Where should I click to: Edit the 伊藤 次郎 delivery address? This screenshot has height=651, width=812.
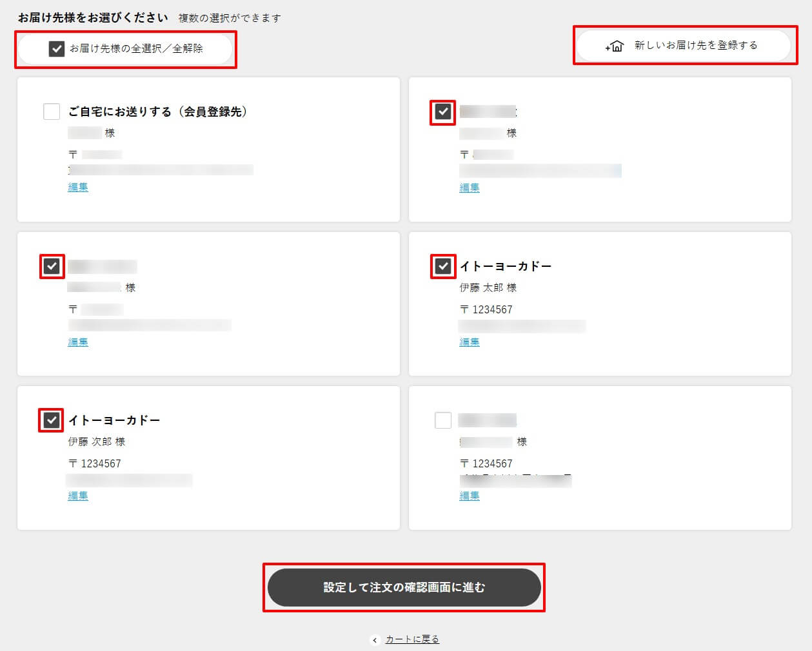[78, 496]
